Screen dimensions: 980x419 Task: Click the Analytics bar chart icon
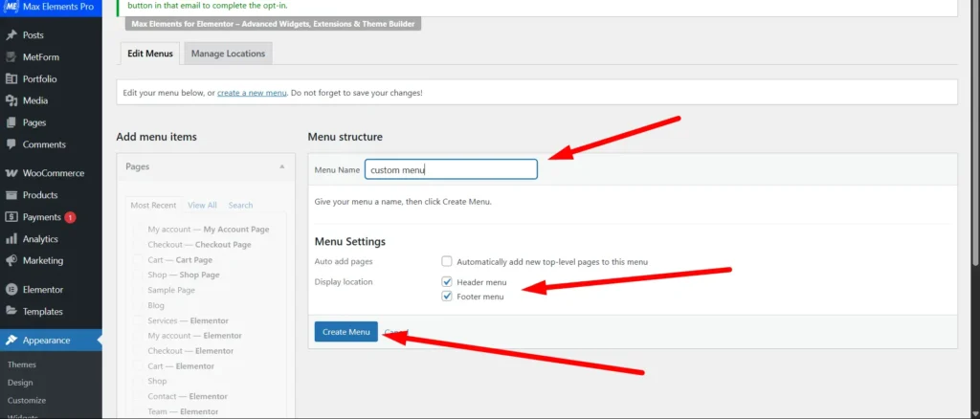point(11,239)
